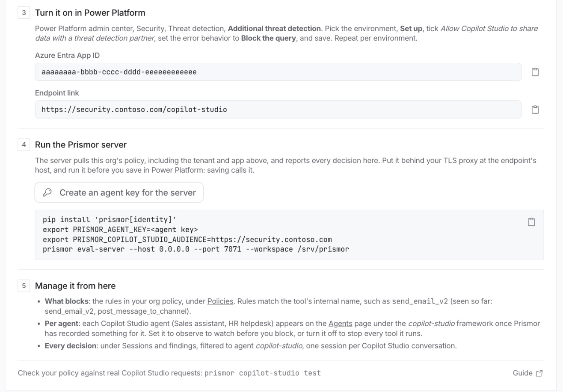Open the Policies link
The height and width of the screenshot is (392, 563).
[x=220, y=301]
